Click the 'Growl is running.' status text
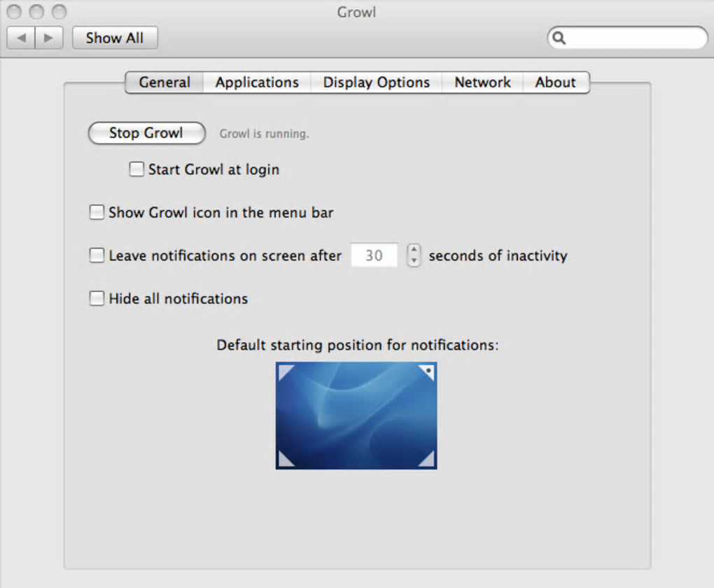 (264, 134)
